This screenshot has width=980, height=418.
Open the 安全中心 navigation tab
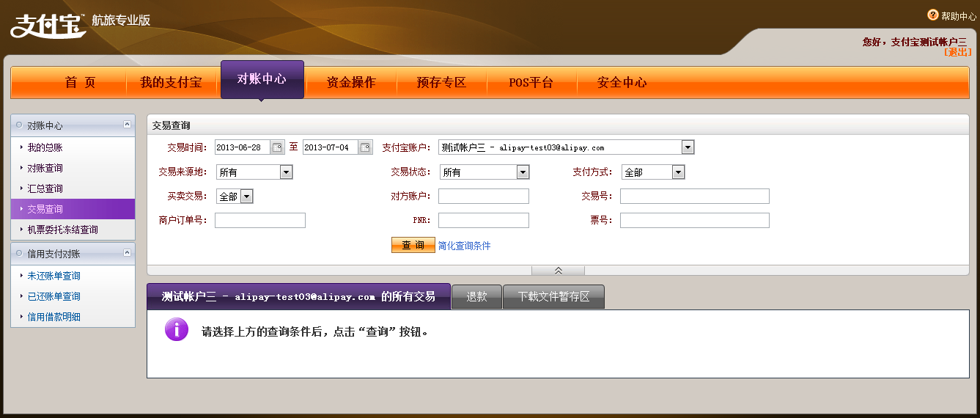[622, 82]
